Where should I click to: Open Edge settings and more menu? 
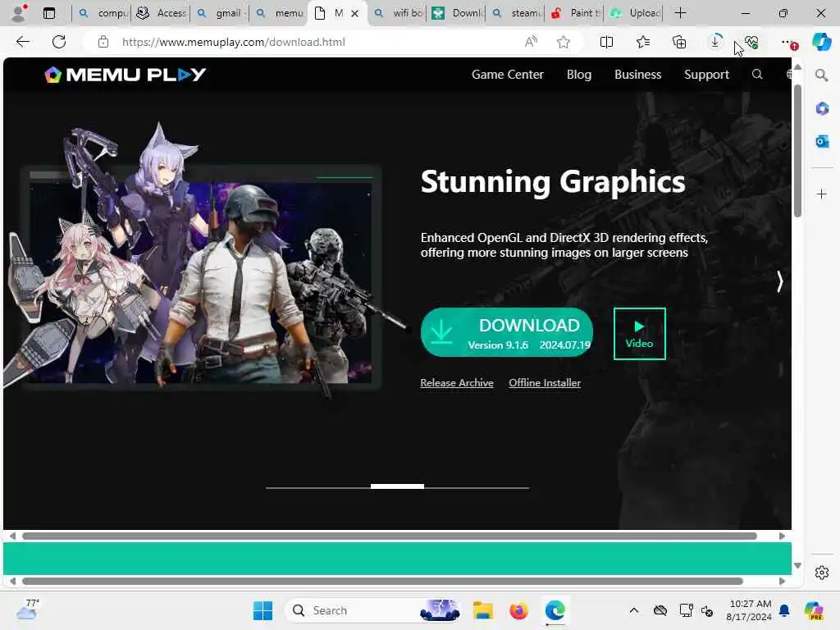pyautogui.click(x=788, y=42)
